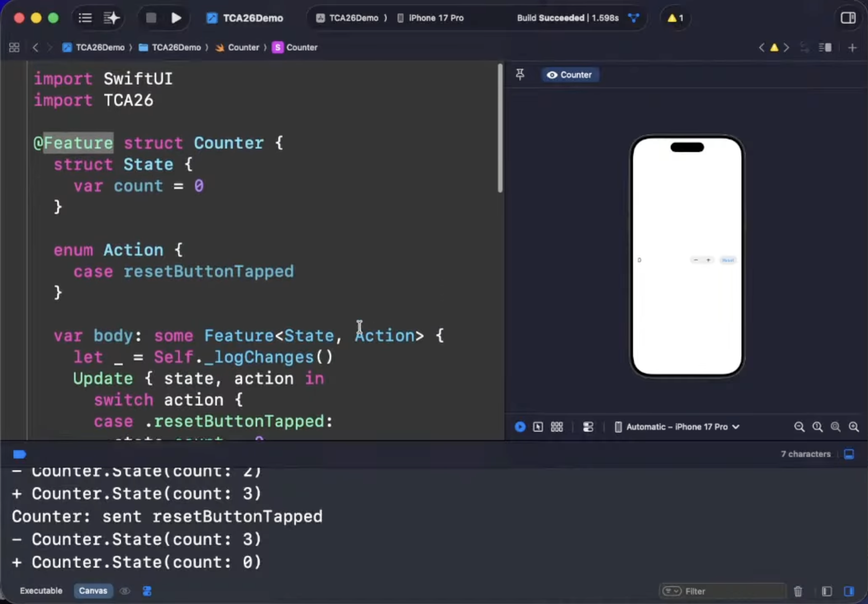Image resolution: width=868 pixels, height=604 pixels.
Task: Select the selectable preview mode icon
Action: pos(538,427)
